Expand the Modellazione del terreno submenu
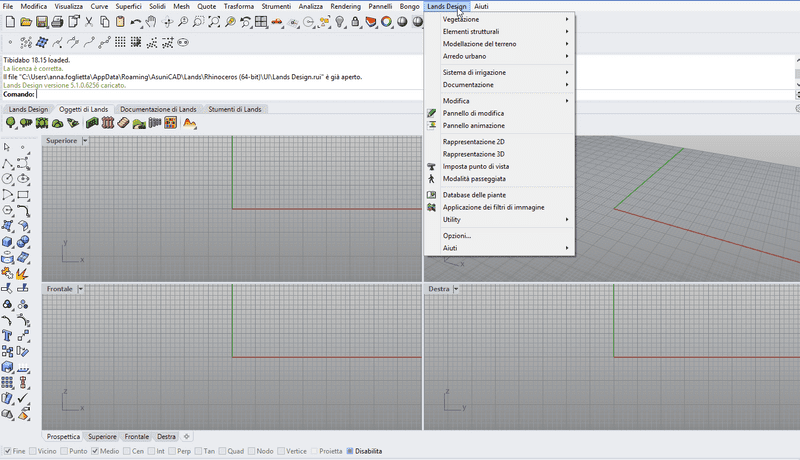Image resolution: width=800 pixels, height=460 pixels. [x=499, y=44]
